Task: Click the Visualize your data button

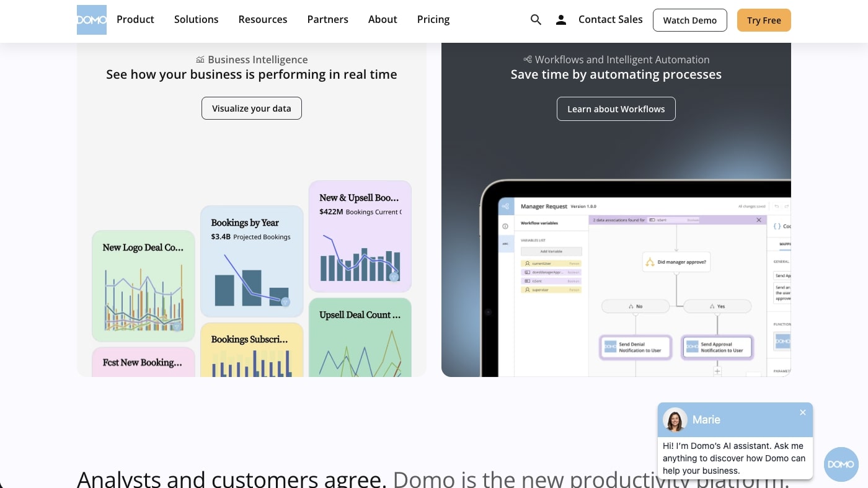Action: (x=251, y=108)
